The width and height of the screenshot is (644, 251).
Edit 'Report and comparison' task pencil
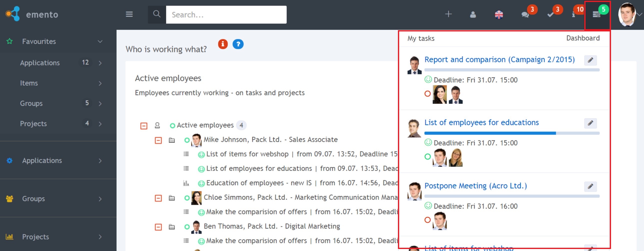(590, 60)
